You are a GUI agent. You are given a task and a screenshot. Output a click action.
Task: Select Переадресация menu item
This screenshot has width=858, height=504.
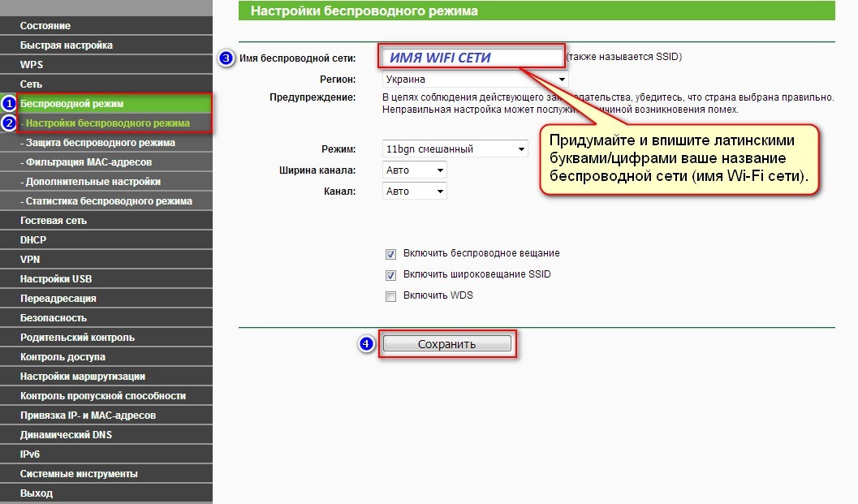pos(106,298)
